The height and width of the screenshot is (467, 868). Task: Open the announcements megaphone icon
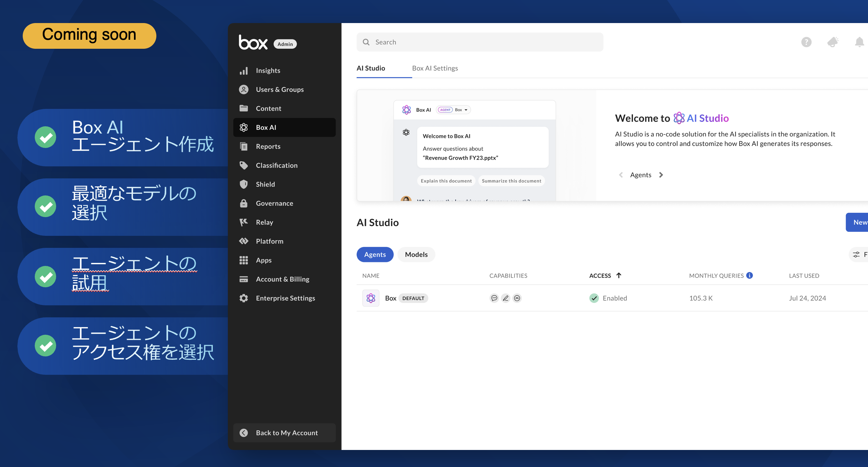[x=832, y=42]
